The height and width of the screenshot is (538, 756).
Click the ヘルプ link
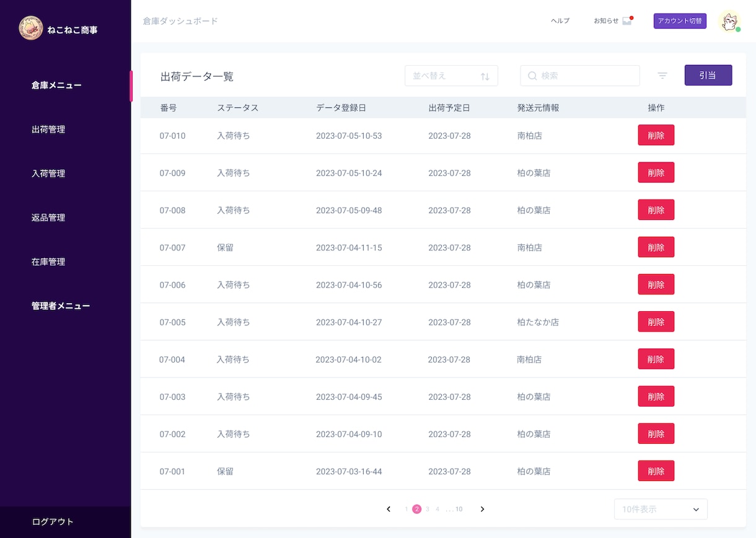(x=560, y=21)
